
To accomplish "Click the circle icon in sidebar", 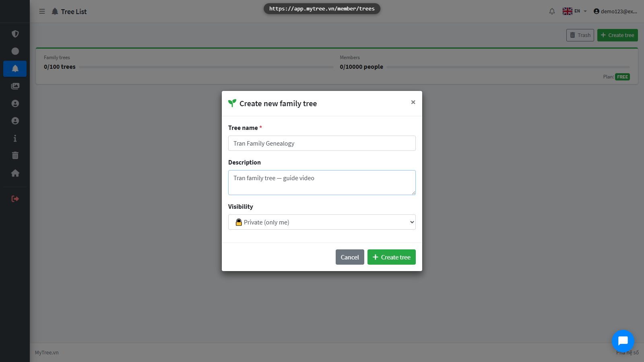I will tap(15, 51).
